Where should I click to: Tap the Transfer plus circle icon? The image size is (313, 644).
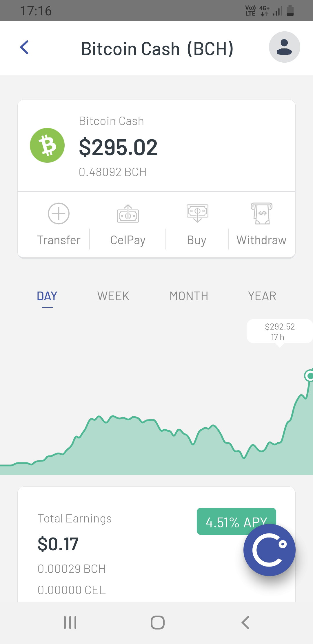(59, 214)
